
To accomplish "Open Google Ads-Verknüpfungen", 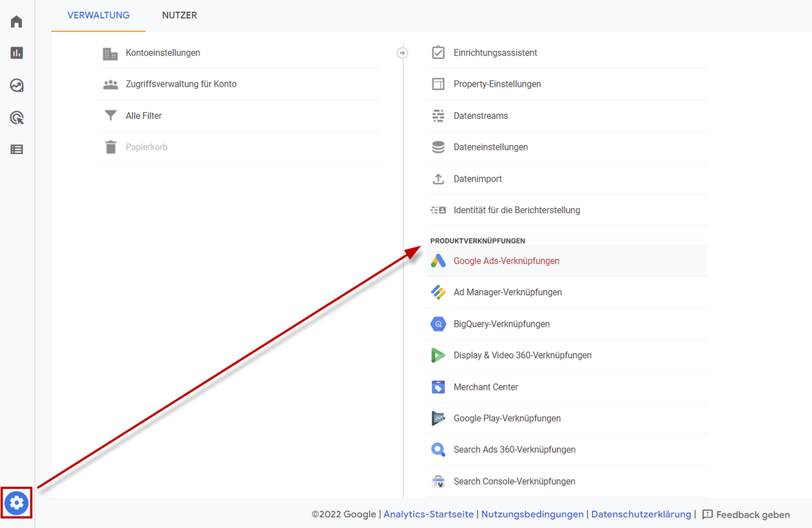I will pyautogui.click(x=567, y=261).
